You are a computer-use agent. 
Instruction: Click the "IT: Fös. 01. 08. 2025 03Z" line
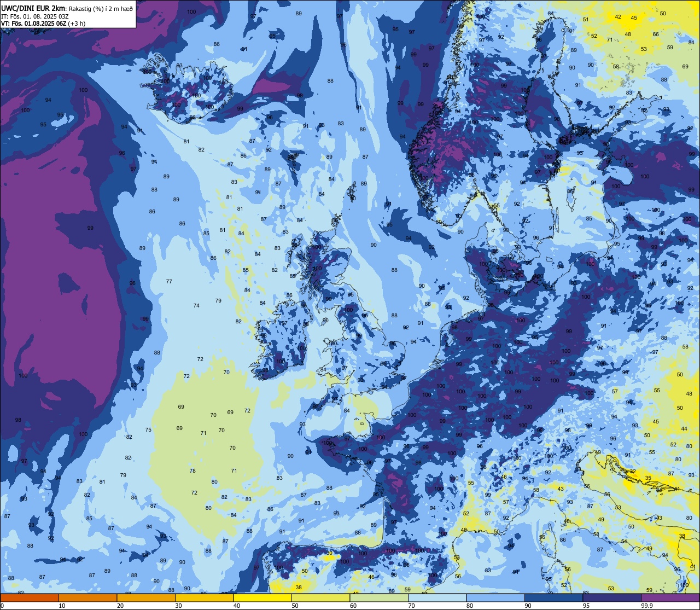[34, 16]
